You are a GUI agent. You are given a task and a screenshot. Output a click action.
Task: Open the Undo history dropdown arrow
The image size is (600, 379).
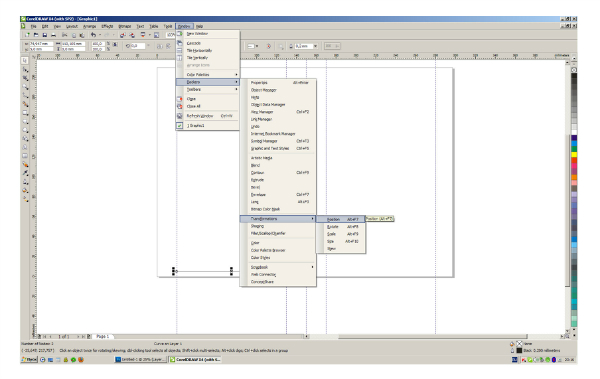click(100, 35)
